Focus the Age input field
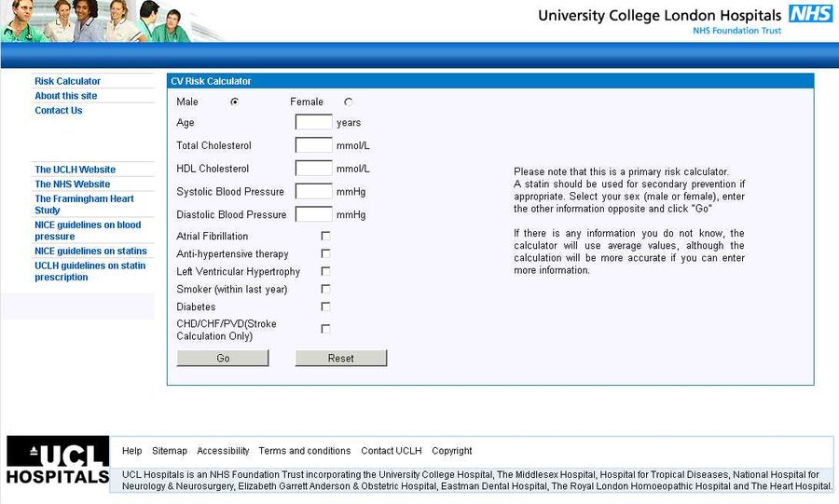This screenshot has height=504, width=839. coord(313,122)
